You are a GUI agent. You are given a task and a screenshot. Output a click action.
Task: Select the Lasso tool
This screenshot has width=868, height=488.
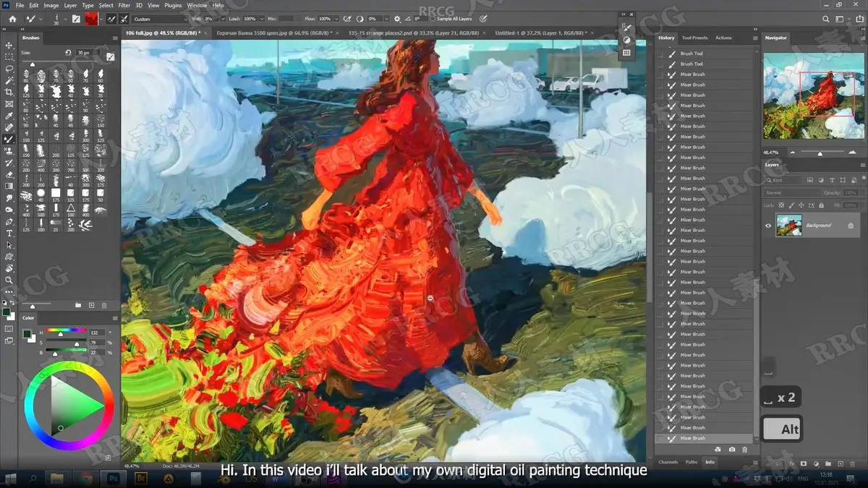(x=9, y=69)
